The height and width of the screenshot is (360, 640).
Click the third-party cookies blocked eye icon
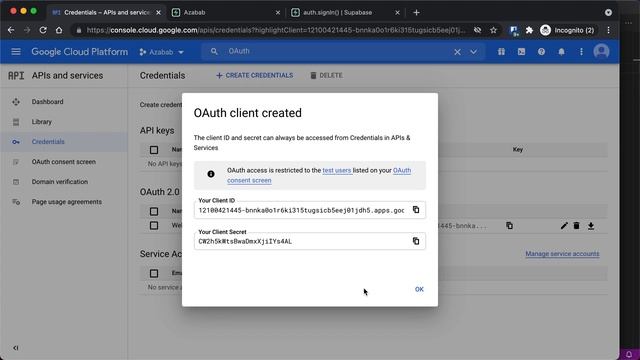[477, 30]
